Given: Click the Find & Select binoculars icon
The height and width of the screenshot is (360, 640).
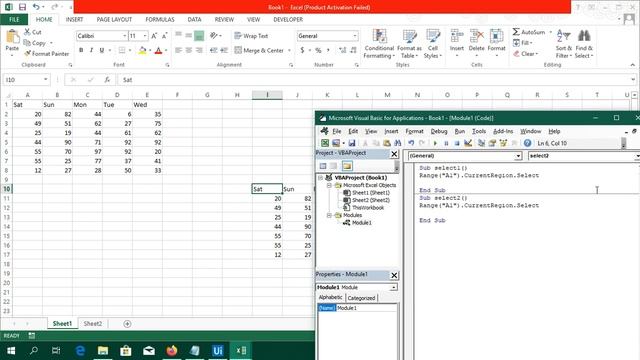Looking at the screenshot, I should pos(584,36).
